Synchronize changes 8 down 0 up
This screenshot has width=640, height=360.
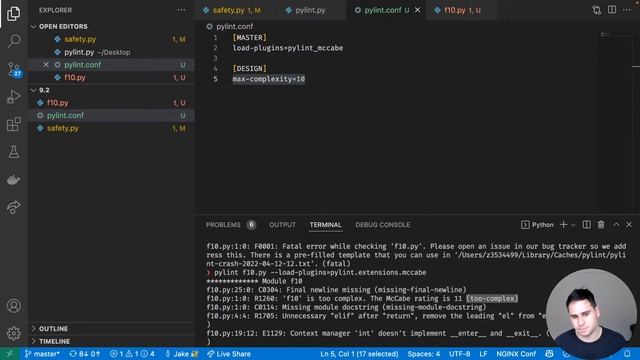tap(84, 354)
